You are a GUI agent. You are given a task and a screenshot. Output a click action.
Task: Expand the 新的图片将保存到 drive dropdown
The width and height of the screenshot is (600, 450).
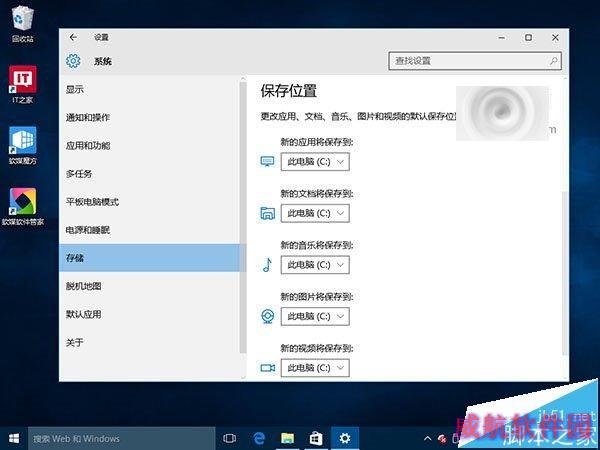click(315, 316)
